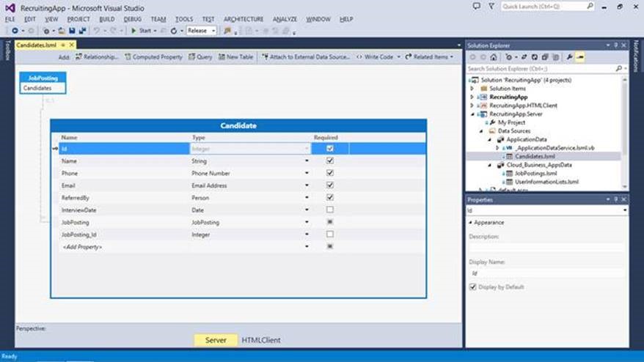This screenshot has height=362, width=644.
Task: Click the Open File folder icon
Action: [62, 31]
